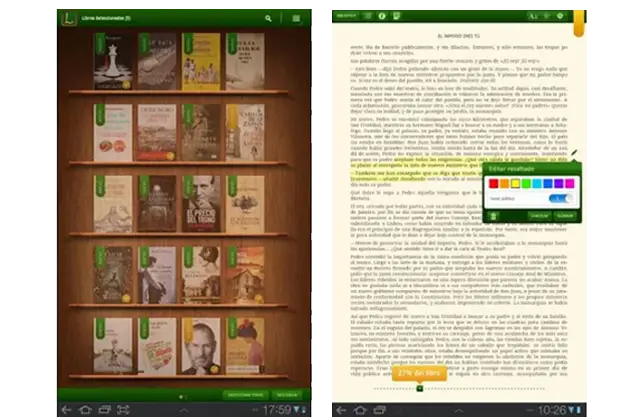Open font size settings icon

click(533, 16)
